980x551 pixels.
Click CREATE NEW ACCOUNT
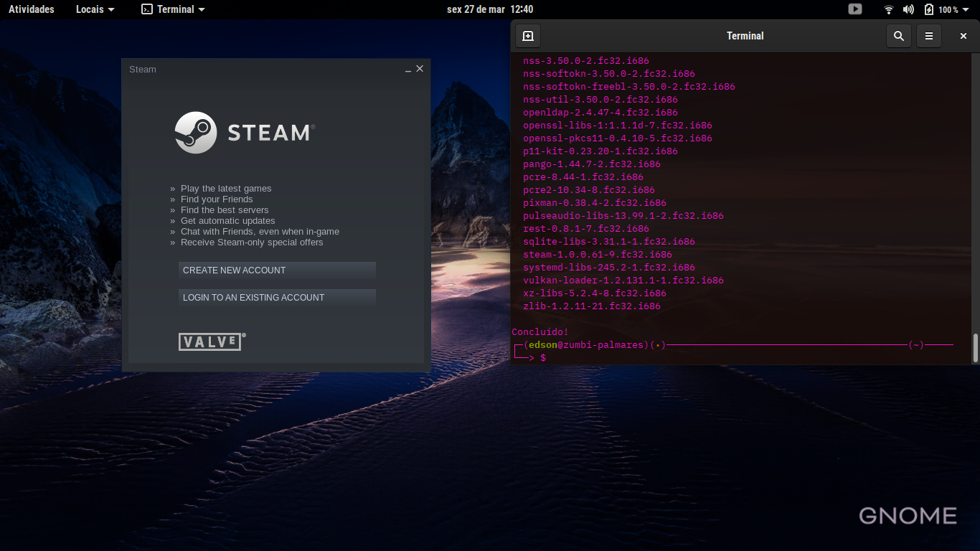tap(277, 270)
